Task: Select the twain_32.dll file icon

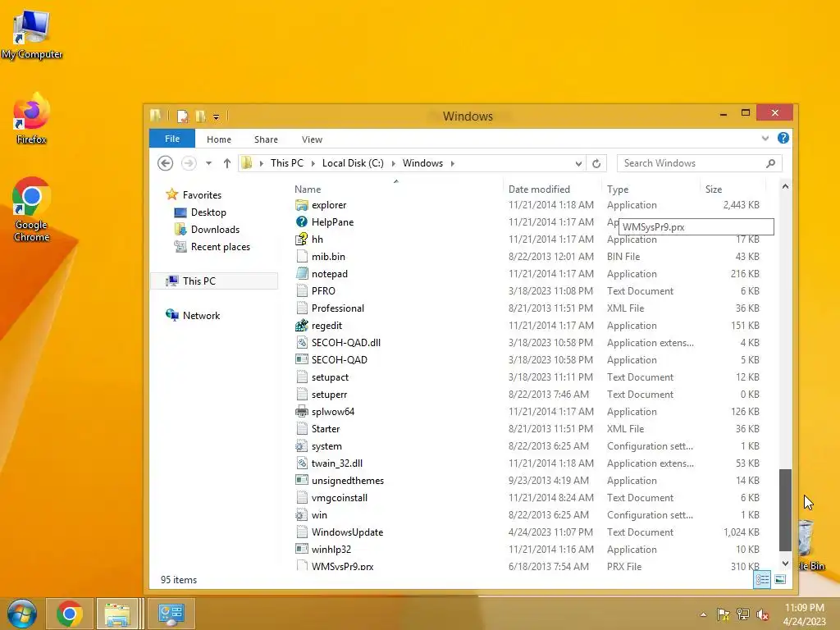Action: tap(302, 463)
